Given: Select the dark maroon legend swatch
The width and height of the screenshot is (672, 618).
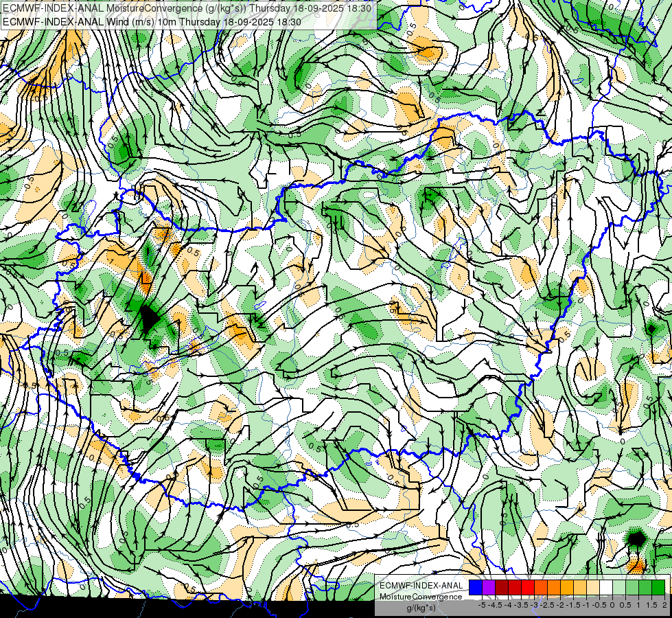Looking at the screenshot, I should pyautogui.click(x=502, y=587).
